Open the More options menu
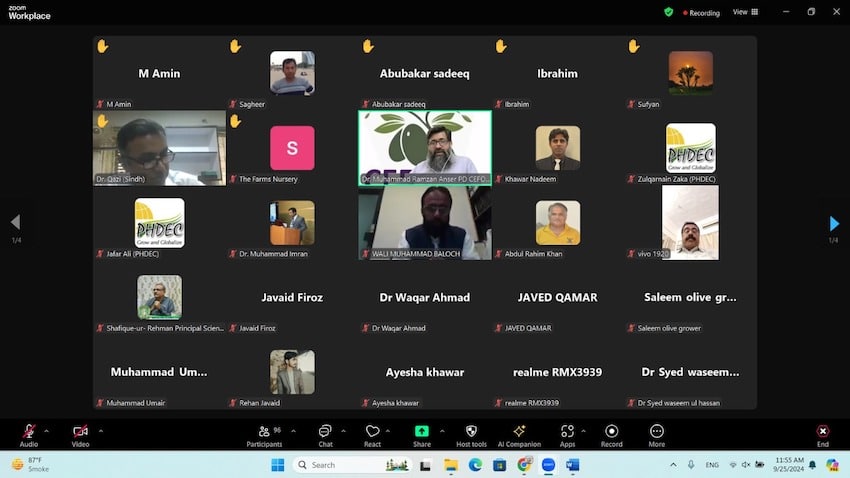Image resolution: width=850 pixels, height=478 pixels. 656,431
